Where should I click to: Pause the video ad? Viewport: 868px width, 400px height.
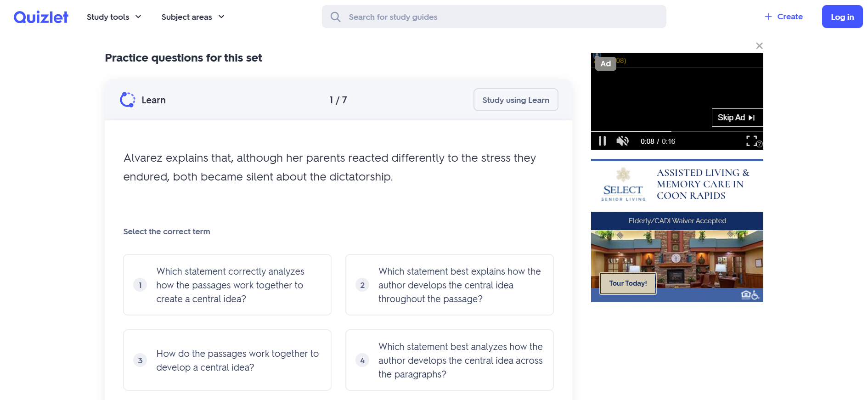[602, 141]
